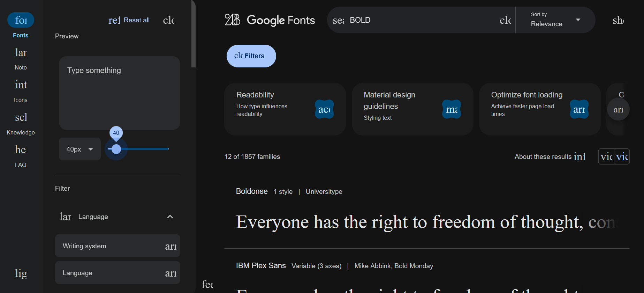This screenshot has width=644, height=293.
Task: Click the search icon in the search bar
Action: click(339, 20)
